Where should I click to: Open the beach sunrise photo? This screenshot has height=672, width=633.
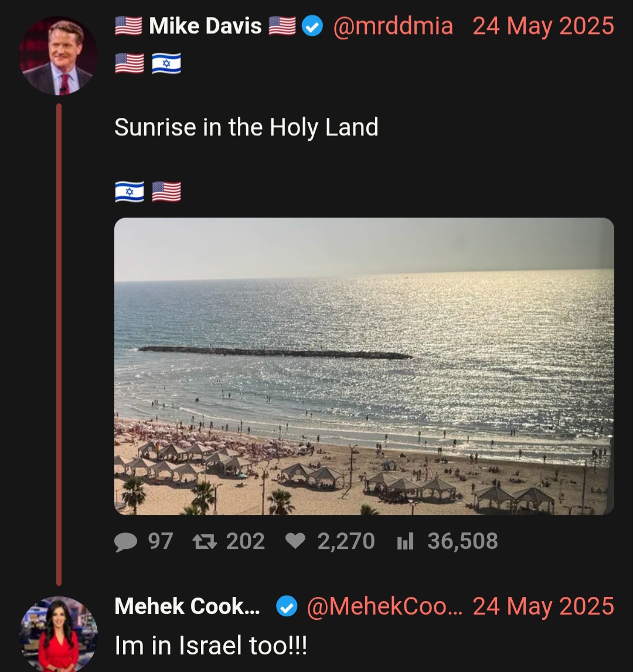(364, 366)
